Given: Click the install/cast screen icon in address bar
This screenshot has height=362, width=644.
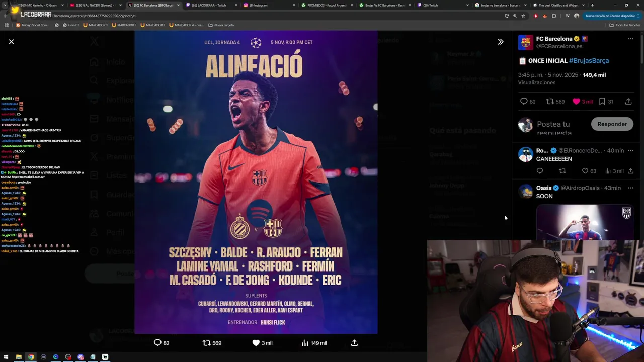Looking at the screenshot, I should (x=507, y=16).
